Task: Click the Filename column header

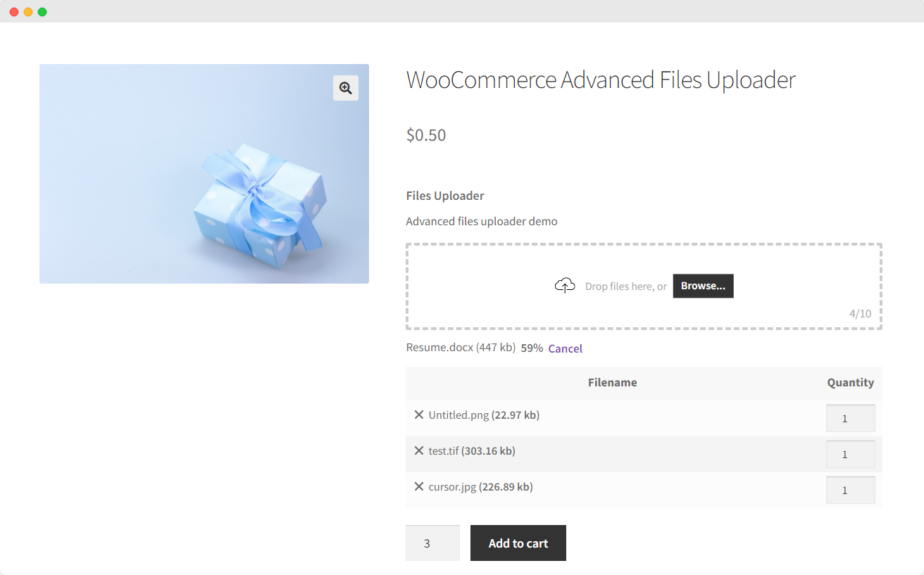Action: [x=612, y=383]
